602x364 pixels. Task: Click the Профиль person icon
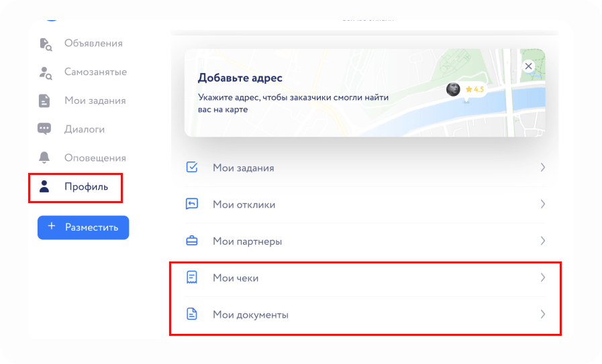click(x=44, y=186)
